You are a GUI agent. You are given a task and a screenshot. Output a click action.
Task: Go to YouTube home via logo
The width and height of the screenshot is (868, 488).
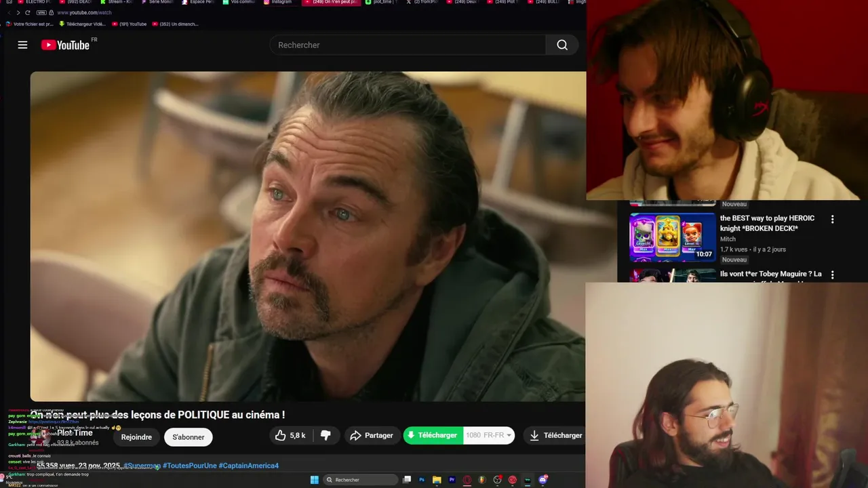coord(65,45)
